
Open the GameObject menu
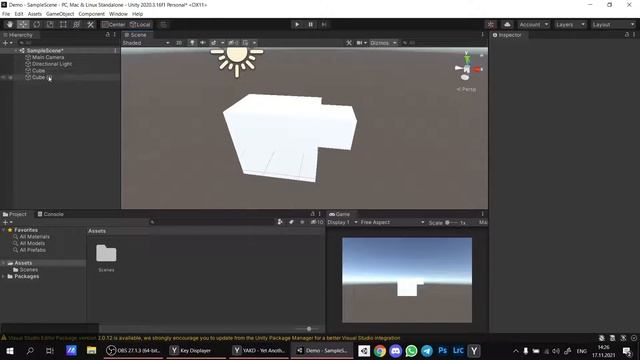click(60, 14)
